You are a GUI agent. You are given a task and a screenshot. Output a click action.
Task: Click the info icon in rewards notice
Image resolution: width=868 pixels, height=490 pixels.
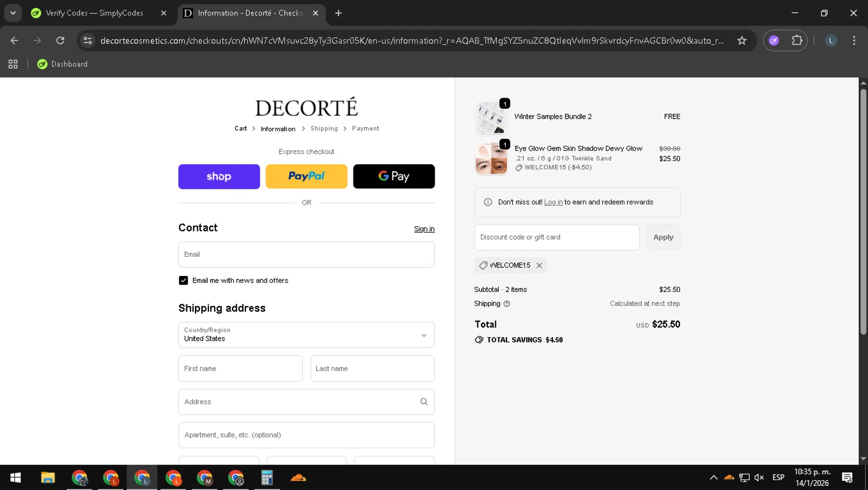pos(488,202)
